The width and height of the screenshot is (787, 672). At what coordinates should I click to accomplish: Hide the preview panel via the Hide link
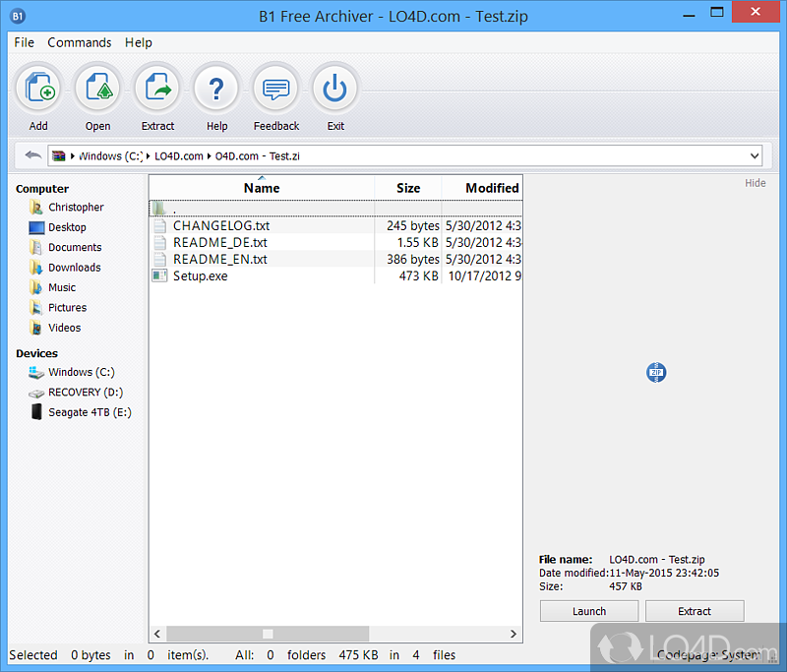pyautogui.click(x=755, y=183)
